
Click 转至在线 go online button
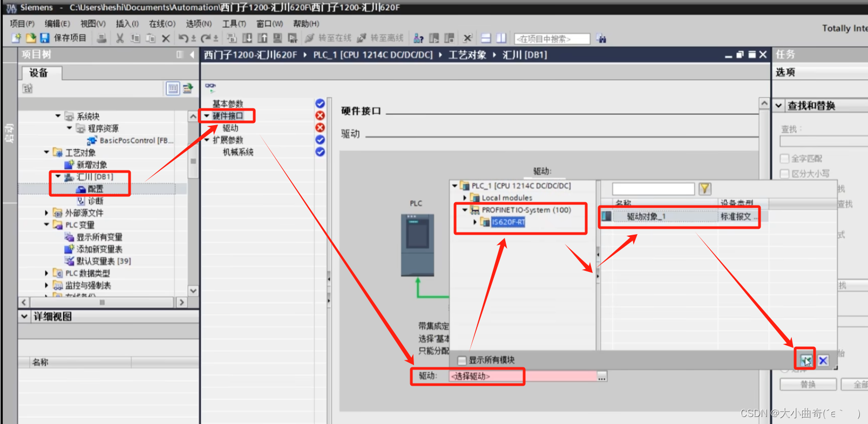(328, 38)
